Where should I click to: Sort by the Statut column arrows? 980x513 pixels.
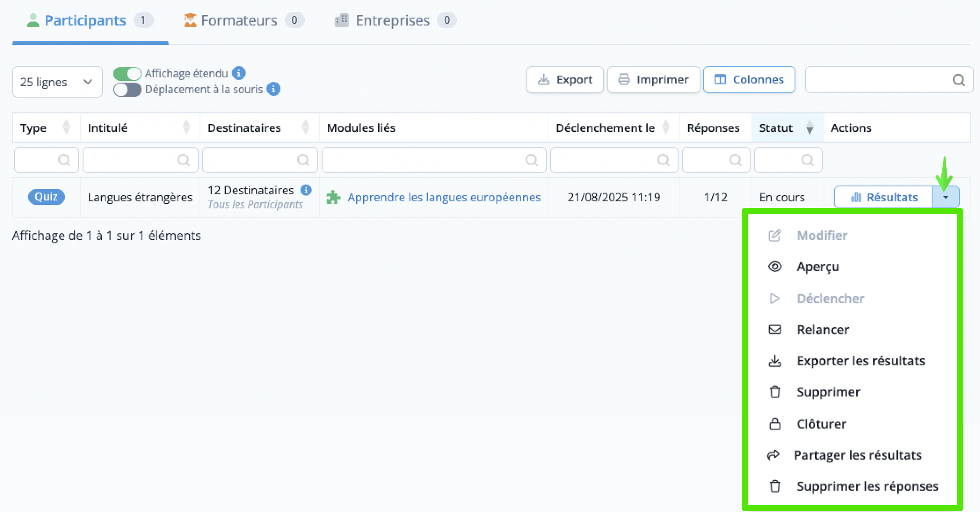tap(809, 128)
